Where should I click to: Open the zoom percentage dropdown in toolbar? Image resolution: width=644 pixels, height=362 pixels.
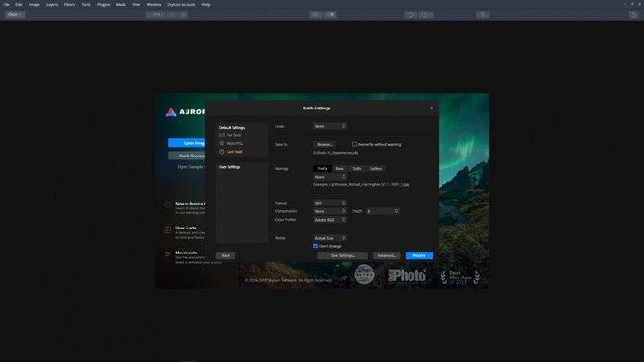coord(156,14)
